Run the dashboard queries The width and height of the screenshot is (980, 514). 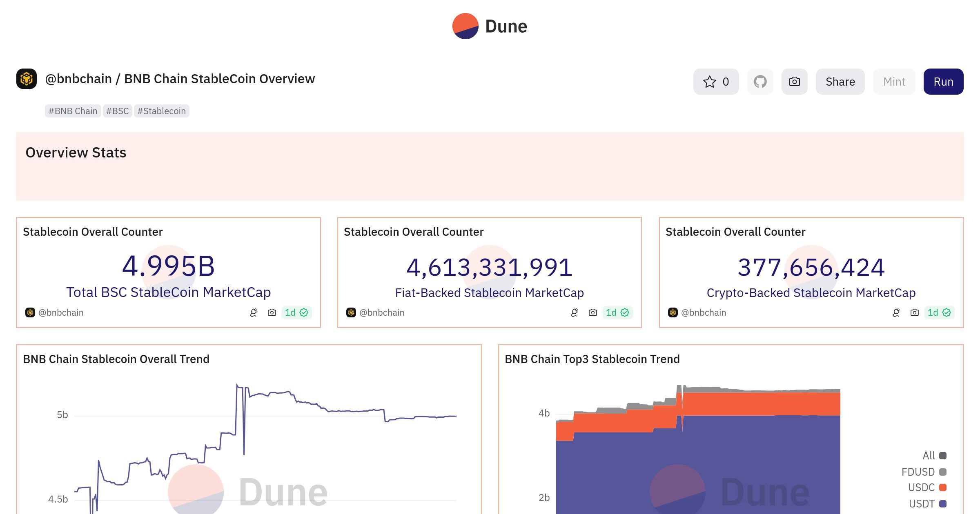coord(943,82)
